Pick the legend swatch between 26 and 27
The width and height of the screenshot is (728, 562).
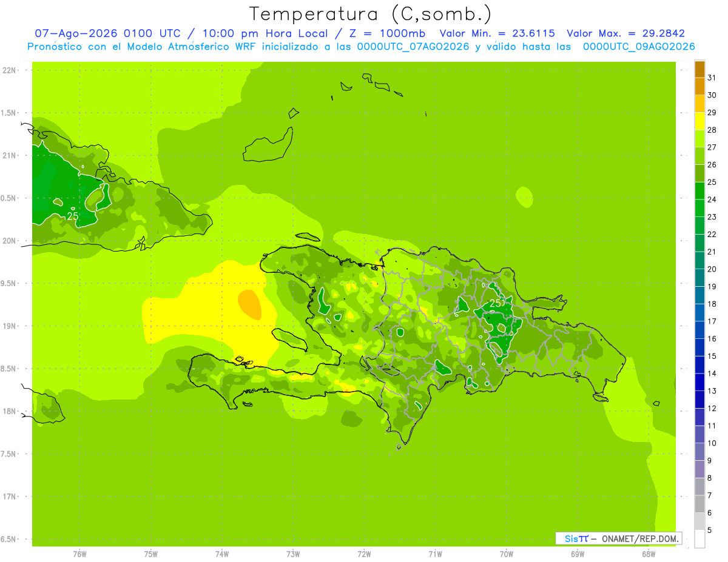tap(699, 156)
